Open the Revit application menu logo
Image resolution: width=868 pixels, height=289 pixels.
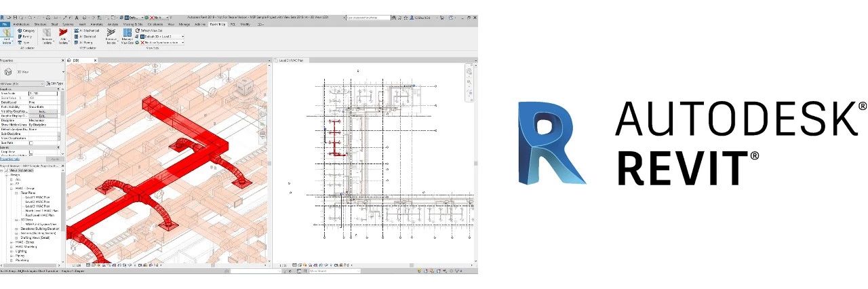pos(2,17)
